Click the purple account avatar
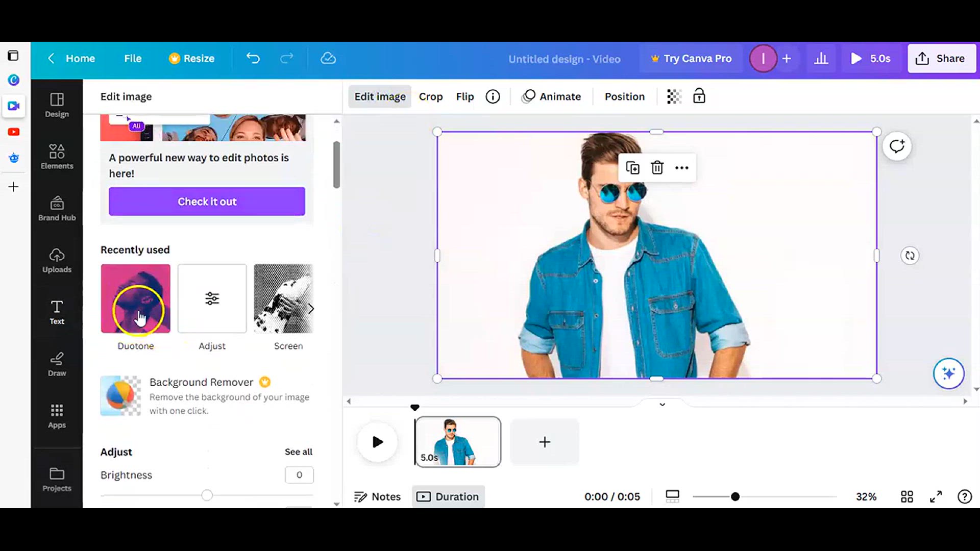The height and width of the screenshot is (551, 980). click(x=763, y=59)
